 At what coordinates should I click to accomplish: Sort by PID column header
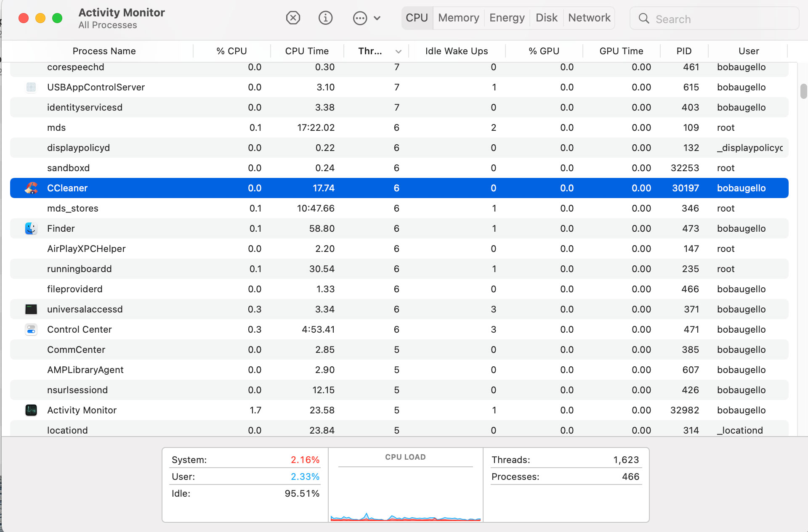click(x=684, y=51)
